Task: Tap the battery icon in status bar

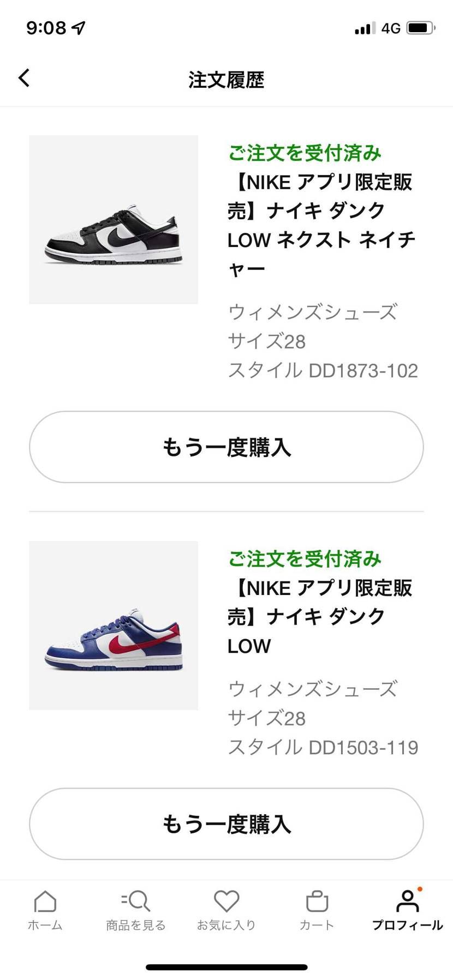Action: 421,28
